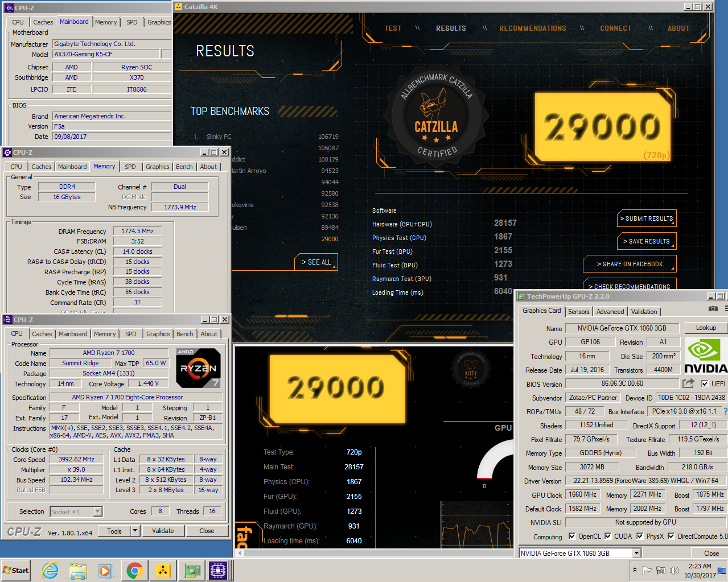This screenshot has width=728, height=582.
Task: Click Close button in CPU-Z CPU window
Action: pyautogui.click(x=207, y=531)
